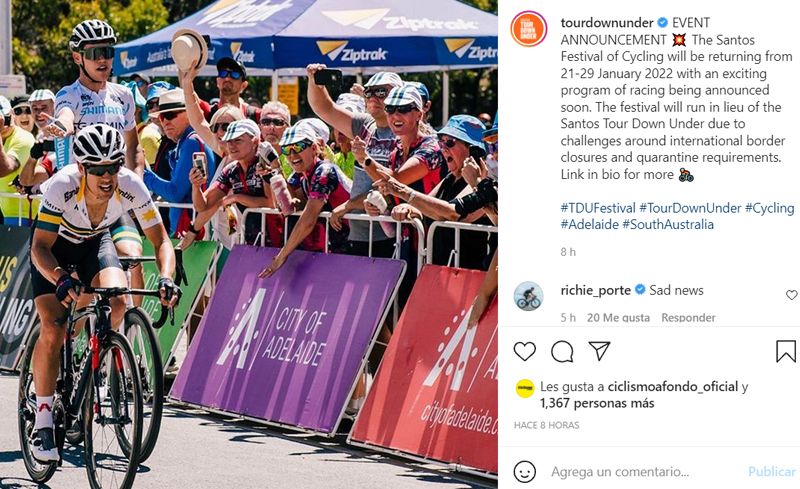Screen dimensions: 800x489
Task: Open the #TDUFestival hashtag
Action: point(598,208)
